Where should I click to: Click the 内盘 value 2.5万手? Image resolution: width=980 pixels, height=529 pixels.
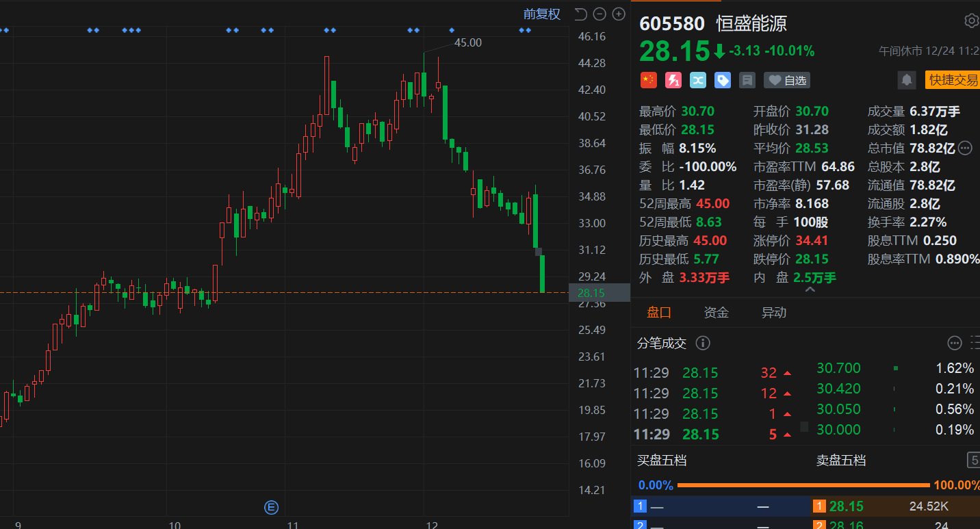(815, 277)
